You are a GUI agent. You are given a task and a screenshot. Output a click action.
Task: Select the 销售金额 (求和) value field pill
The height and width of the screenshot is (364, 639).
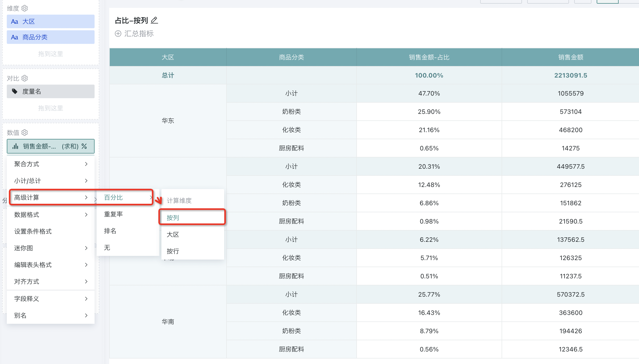[51, 146]
